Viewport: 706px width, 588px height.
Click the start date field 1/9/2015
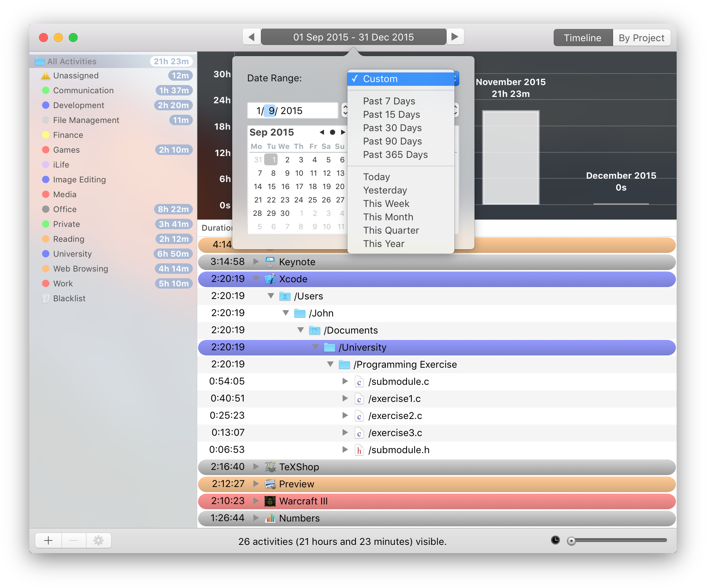click(293, 111)
